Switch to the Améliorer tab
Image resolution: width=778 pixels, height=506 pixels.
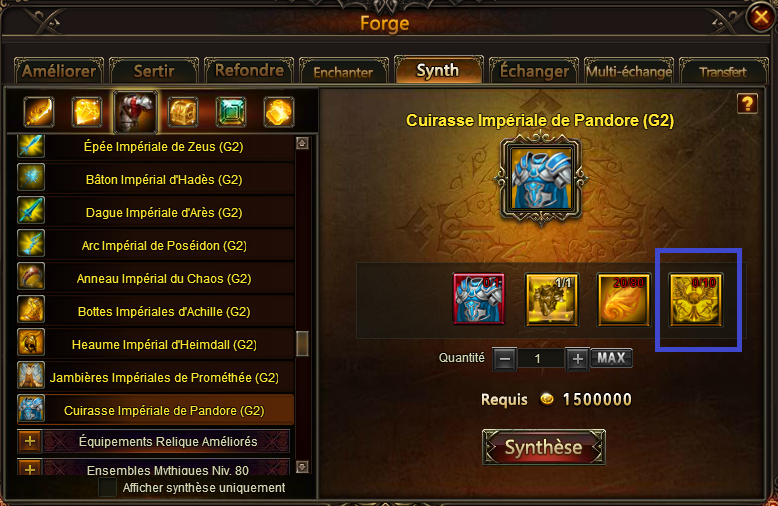coord(59,71)
